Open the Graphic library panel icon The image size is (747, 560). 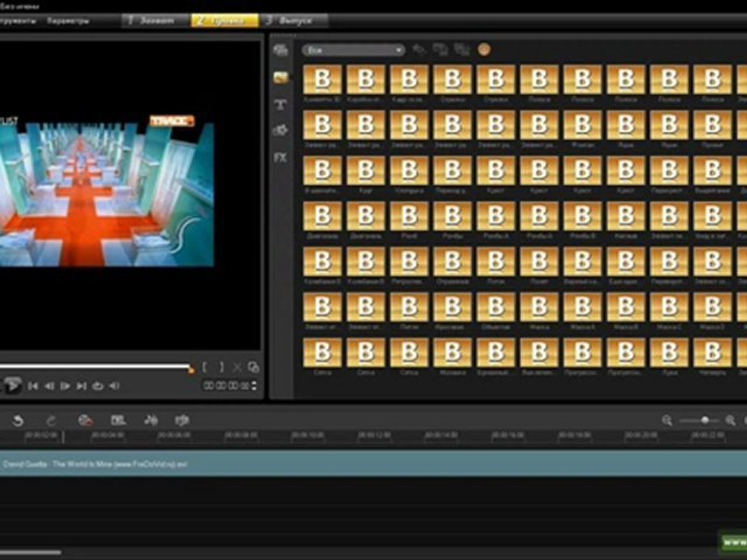coord(281,130)
